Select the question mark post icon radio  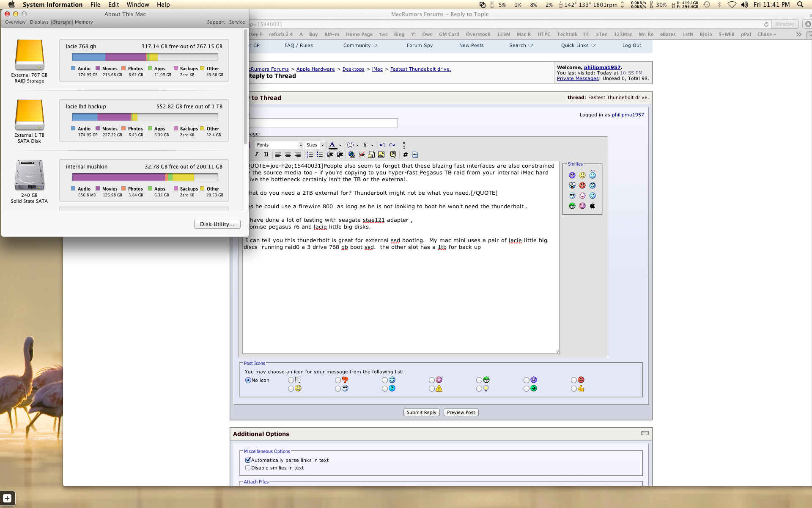click(x=384, y=389)
